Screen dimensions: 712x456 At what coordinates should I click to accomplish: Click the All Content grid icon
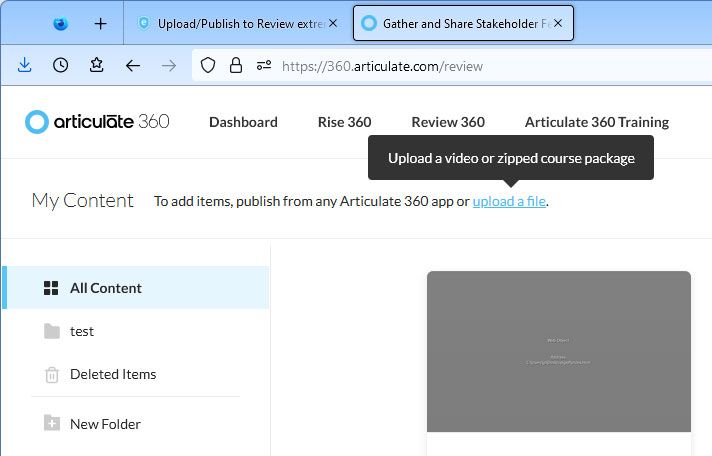(51, 288)
